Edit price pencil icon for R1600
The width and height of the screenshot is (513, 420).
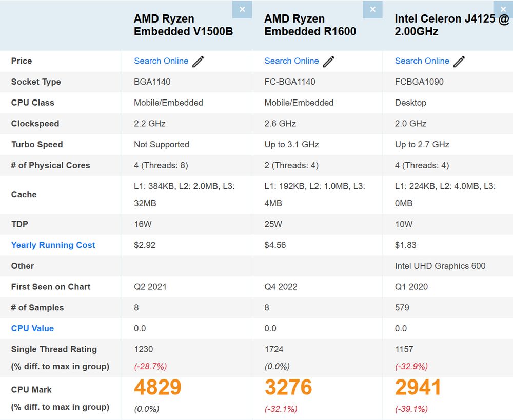click(x=328, y=62)
